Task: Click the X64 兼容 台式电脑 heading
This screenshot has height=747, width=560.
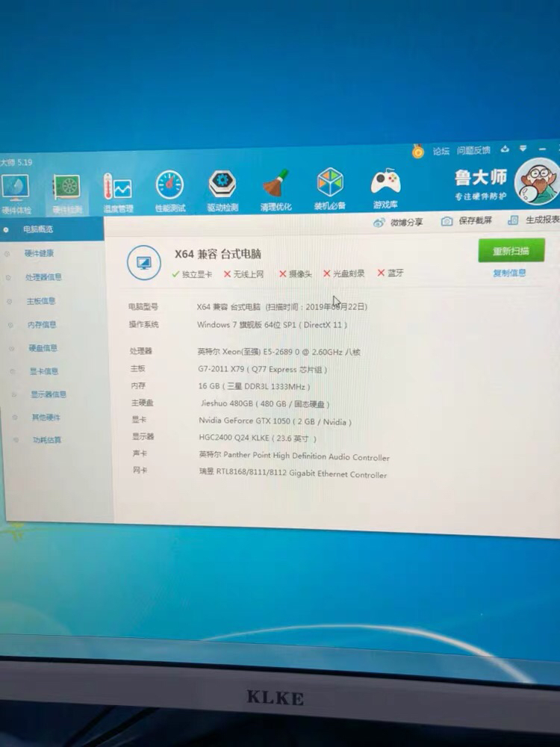Action: tap(218, 254)
